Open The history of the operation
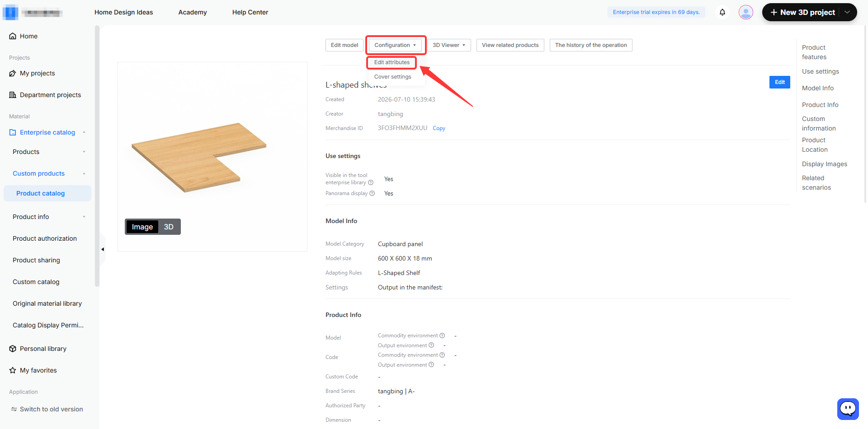868x429 pixels. click(591, 45)
